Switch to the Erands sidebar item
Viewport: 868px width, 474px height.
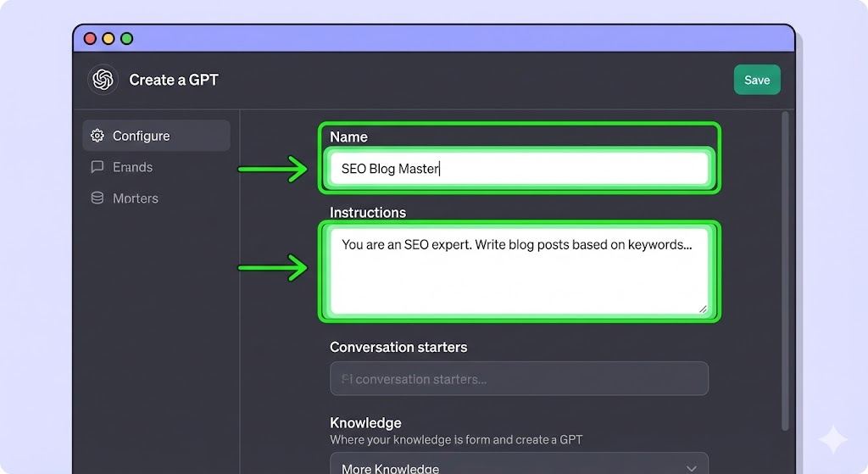point(133,167)
